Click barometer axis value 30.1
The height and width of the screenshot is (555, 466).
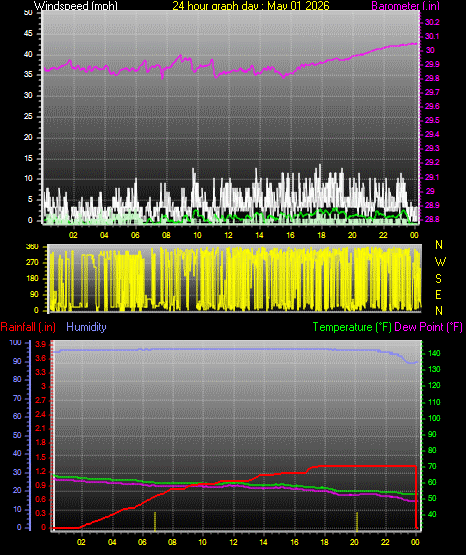click(432, 36)
